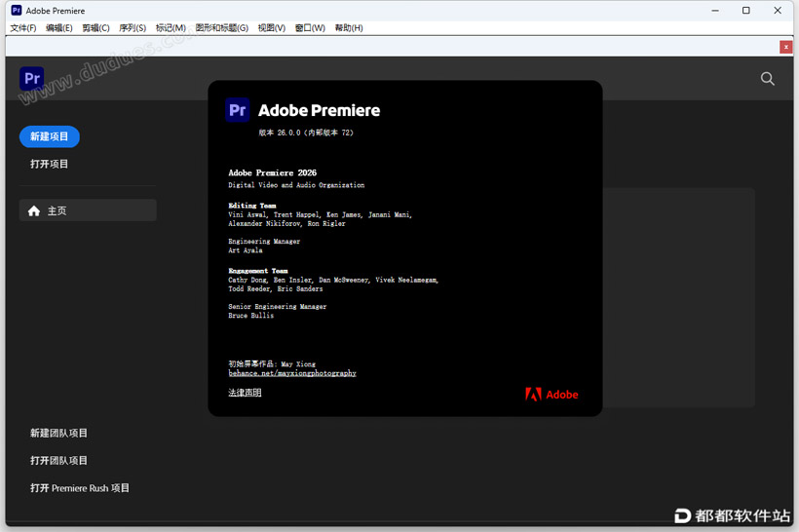Close the Adobe Premiere window
This screenshot has height=532, width=799.
coord(778,11)
